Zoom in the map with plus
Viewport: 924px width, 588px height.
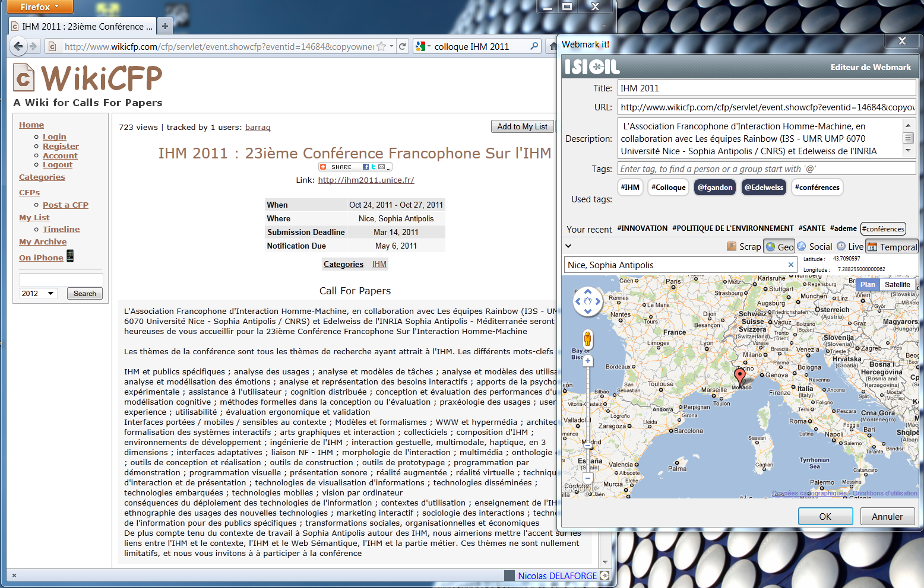(587, 361)
